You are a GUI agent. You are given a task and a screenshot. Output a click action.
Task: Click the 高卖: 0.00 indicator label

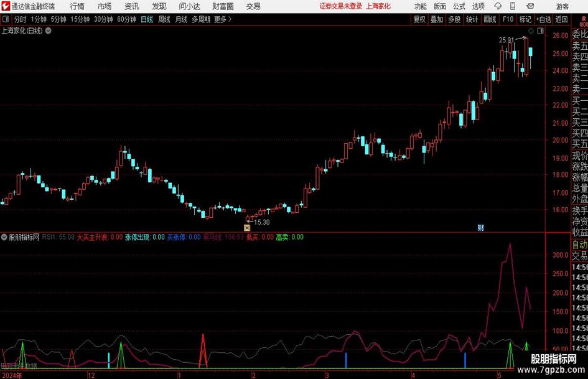290,236
